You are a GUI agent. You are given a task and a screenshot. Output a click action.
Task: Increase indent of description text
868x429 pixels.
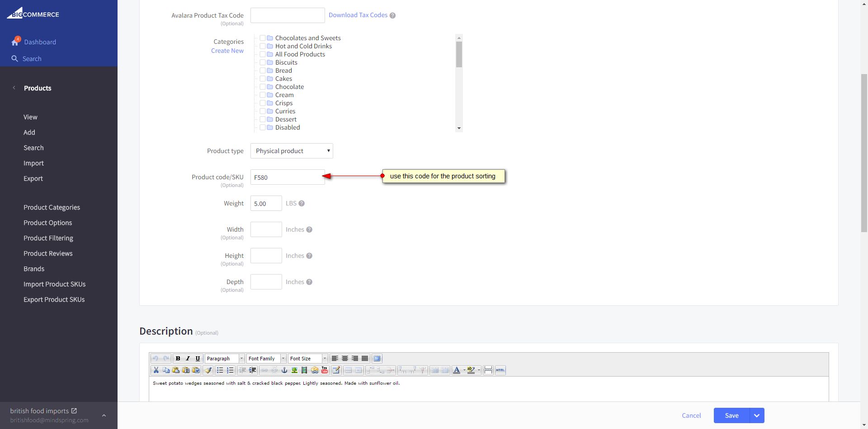[252, 370]
